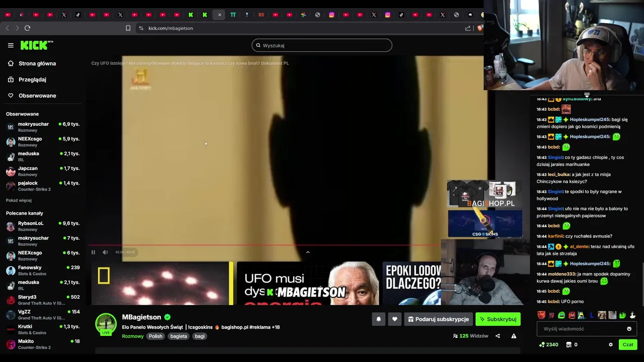Bookmark the page in the address bar
Viewport: 644px width, 362px height.
tap(128, 28)
